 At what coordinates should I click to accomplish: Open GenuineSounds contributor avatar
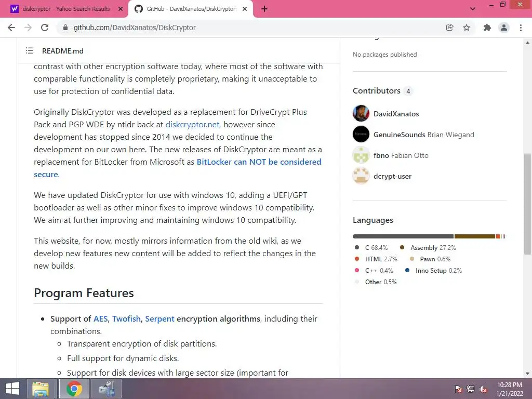(361, 134)
